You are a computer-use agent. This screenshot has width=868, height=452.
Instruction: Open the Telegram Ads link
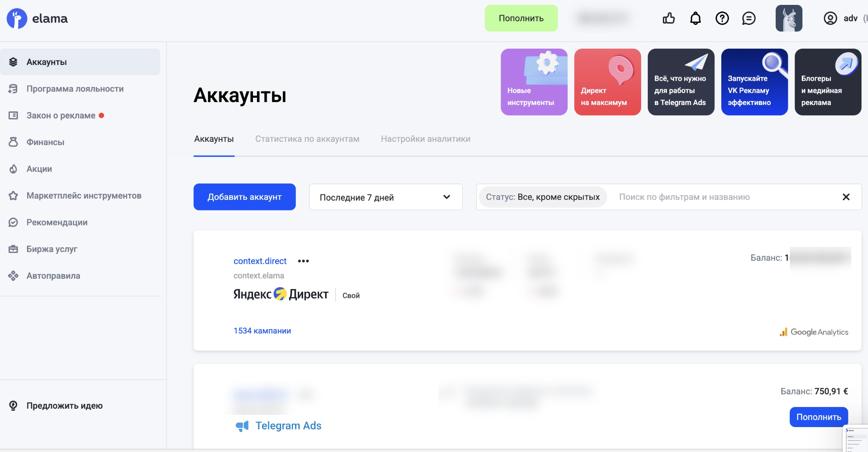pyautogui.click(x=288, y=426)
